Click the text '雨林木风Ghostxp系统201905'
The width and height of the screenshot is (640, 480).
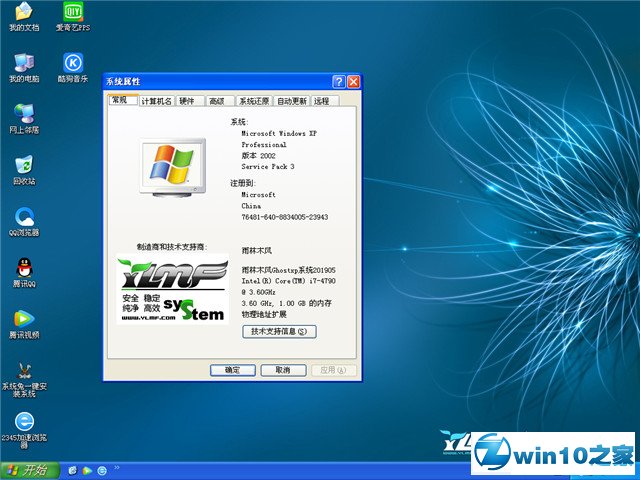click(289, 270)
